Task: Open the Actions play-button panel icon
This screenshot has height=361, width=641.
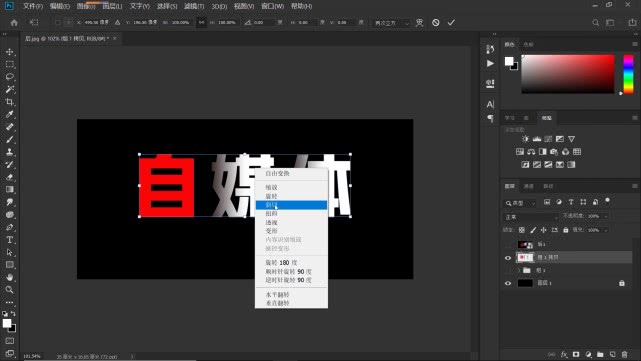Action: [490, 63]
